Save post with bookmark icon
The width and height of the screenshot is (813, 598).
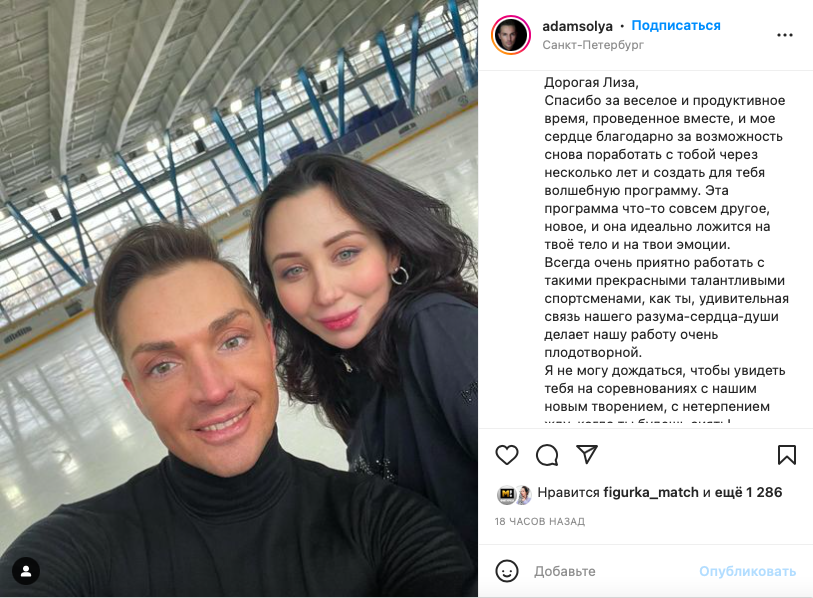[x=787, y=455]
